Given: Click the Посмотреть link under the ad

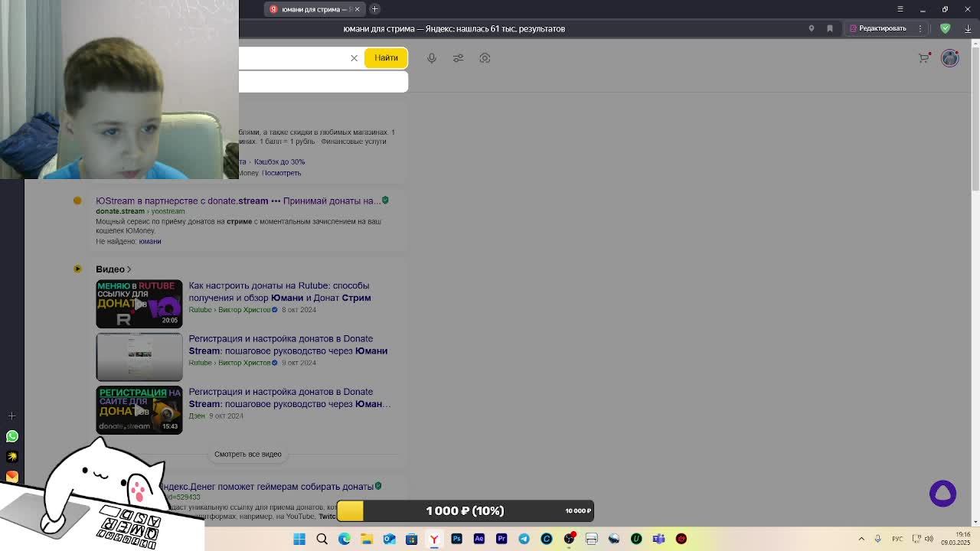Looking at the screenshot, I should pos(281,173).
